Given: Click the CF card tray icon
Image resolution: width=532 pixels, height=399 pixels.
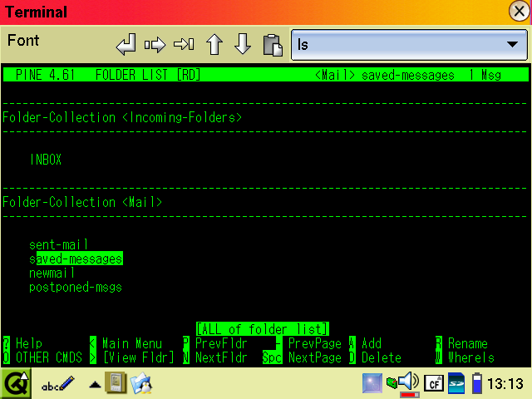Looking at the screenshot, I should 434,383.
